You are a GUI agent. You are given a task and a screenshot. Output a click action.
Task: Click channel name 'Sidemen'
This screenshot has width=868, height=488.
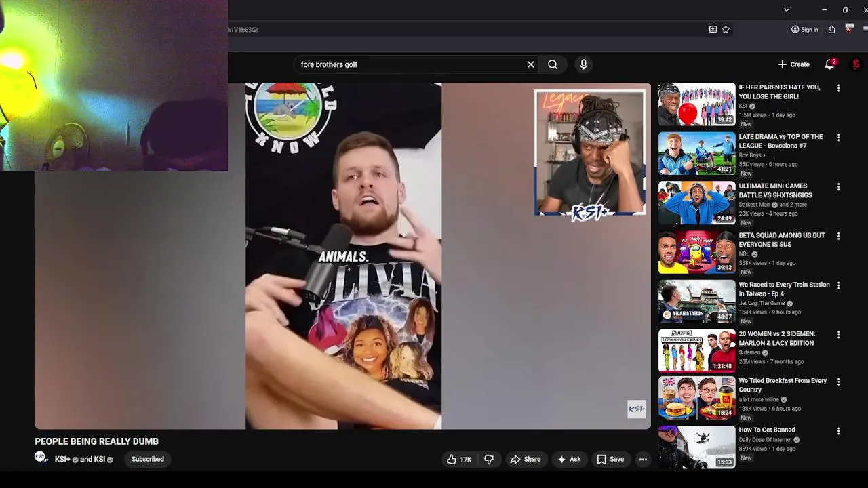749,352
